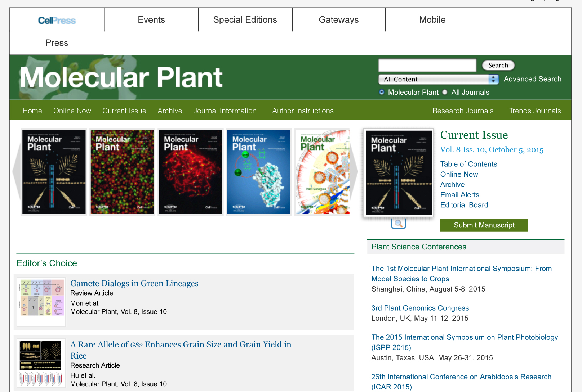Click the 'Mori et al.' author text
582x392 pixels.
pos(85,303)
